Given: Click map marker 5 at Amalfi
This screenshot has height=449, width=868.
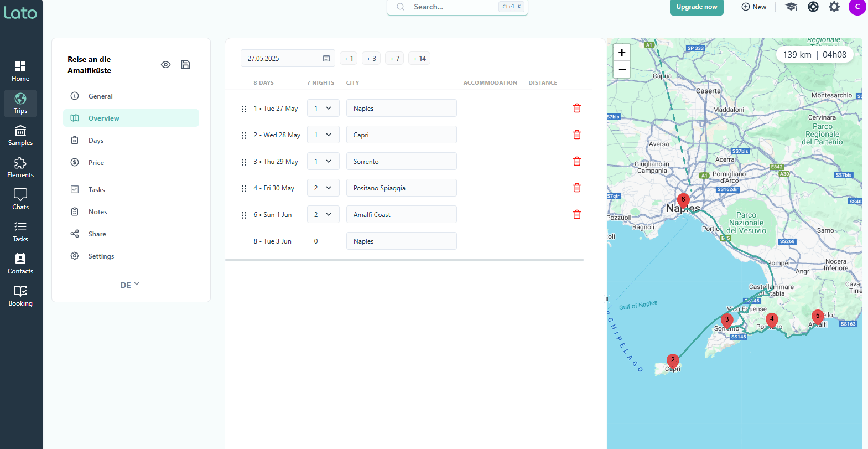Looking at the screenshot, I should coord(817,317).
